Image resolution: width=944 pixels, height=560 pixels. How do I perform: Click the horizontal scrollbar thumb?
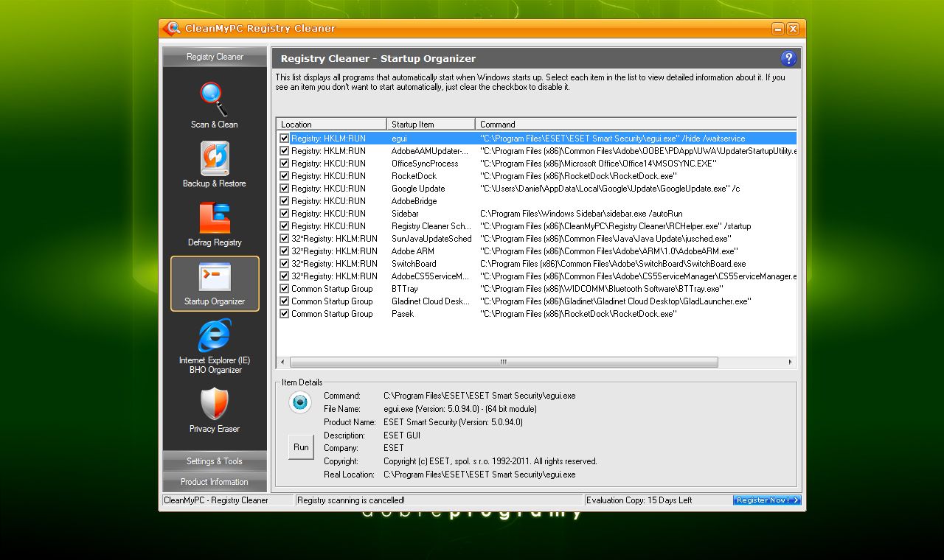tap(504, 362)
